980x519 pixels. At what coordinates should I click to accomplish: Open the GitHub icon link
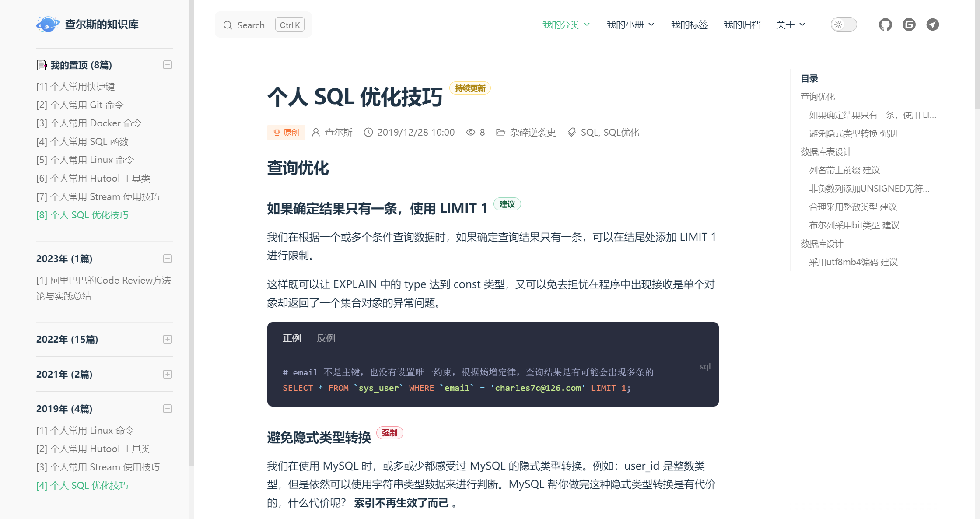(x=885, y=25)
